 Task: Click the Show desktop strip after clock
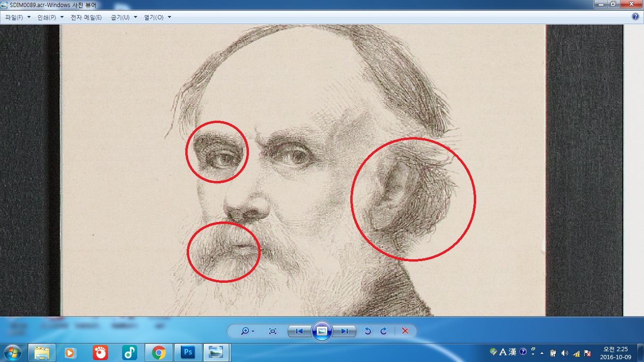coord(641,353)
